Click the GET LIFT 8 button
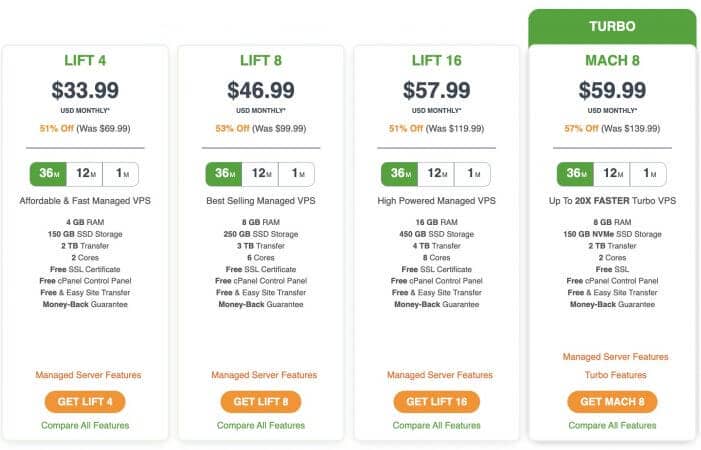The height and width of the screenshot is (450, 701). [261, 402]
